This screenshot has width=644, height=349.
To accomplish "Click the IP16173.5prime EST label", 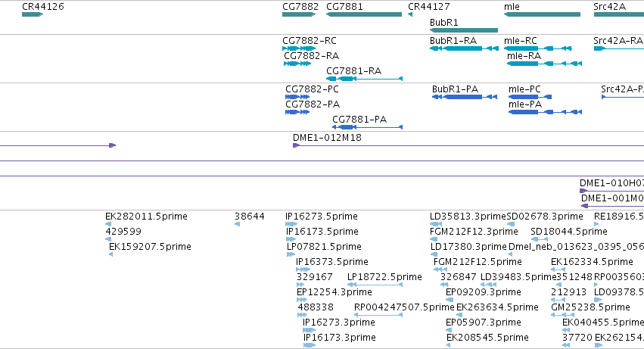I will pos(322,232).
